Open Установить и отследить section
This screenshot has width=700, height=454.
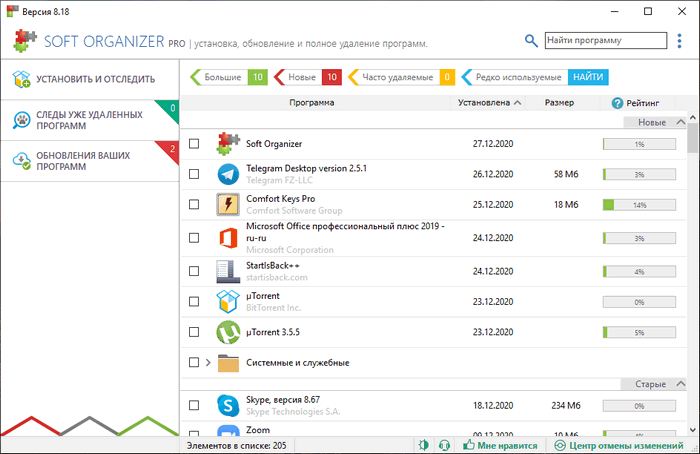pos(90,79)
